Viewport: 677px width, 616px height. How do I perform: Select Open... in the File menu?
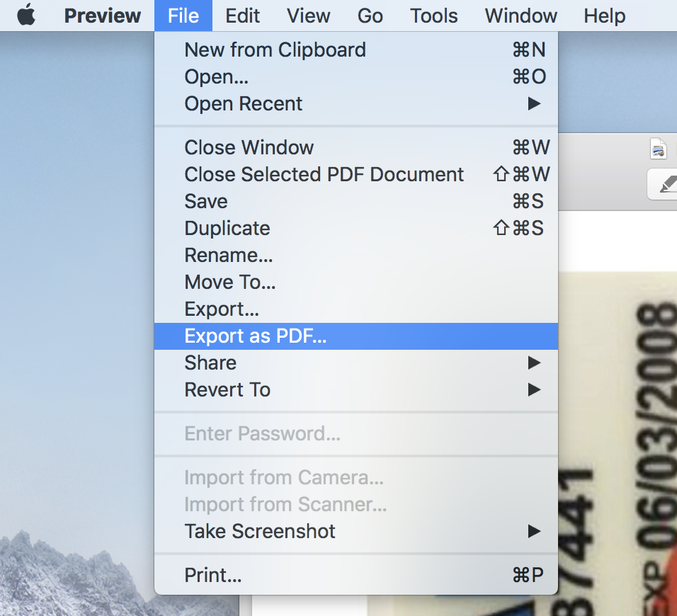click(x=356, y=77)
